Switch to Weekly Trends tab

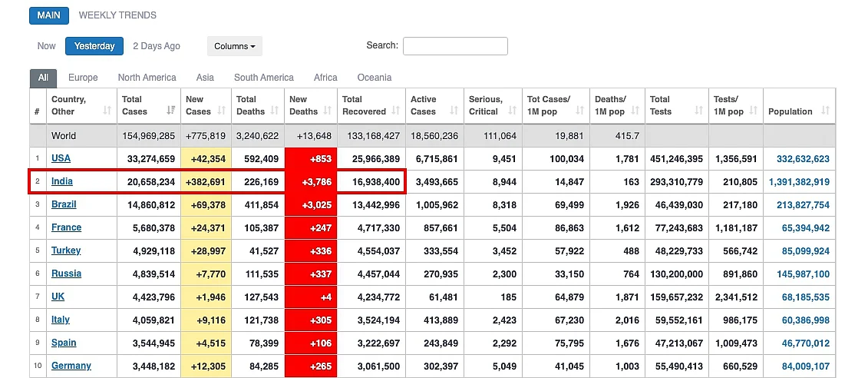point(117,15)
